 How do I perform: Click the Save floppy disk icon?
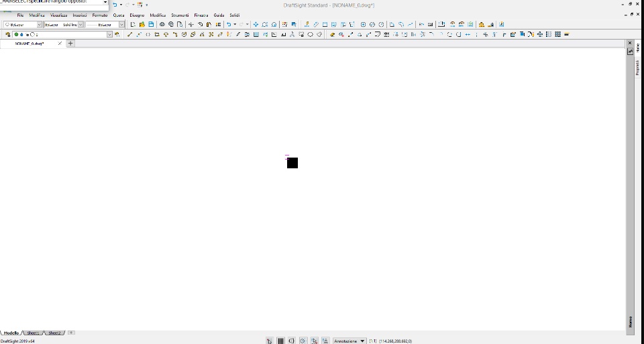click(151, 25)
